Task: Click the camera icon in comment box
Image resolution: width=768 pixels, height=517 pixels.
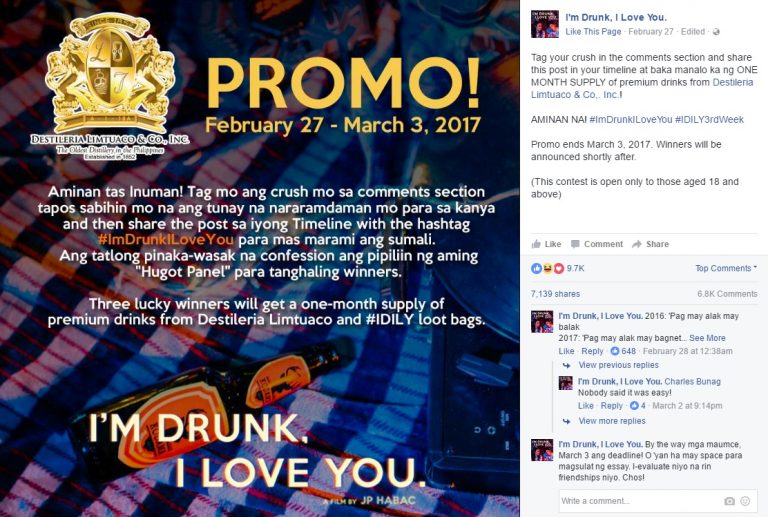Action: (x=729, y=501)
